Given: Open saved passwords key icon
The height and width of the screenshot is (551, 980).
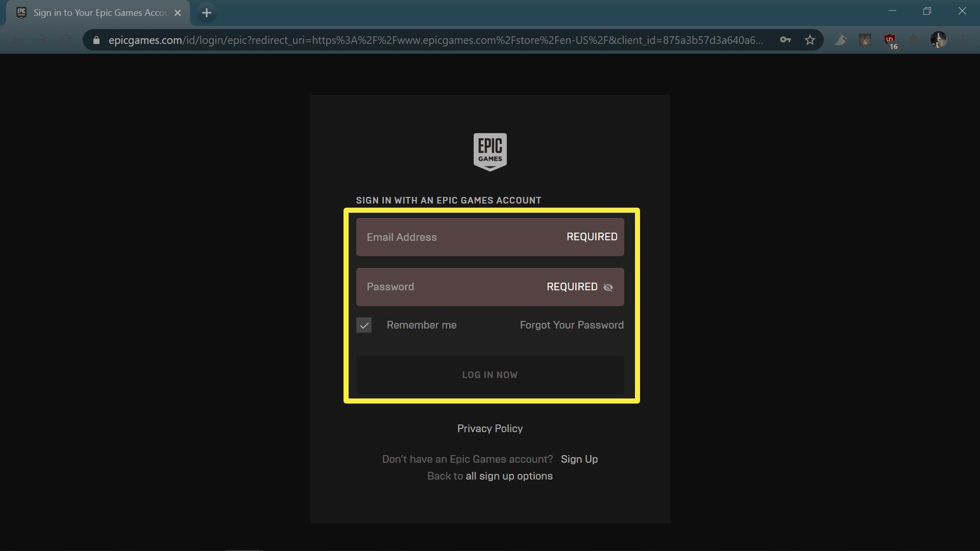Looking at the screenshot, I should [x=786, y=40].
